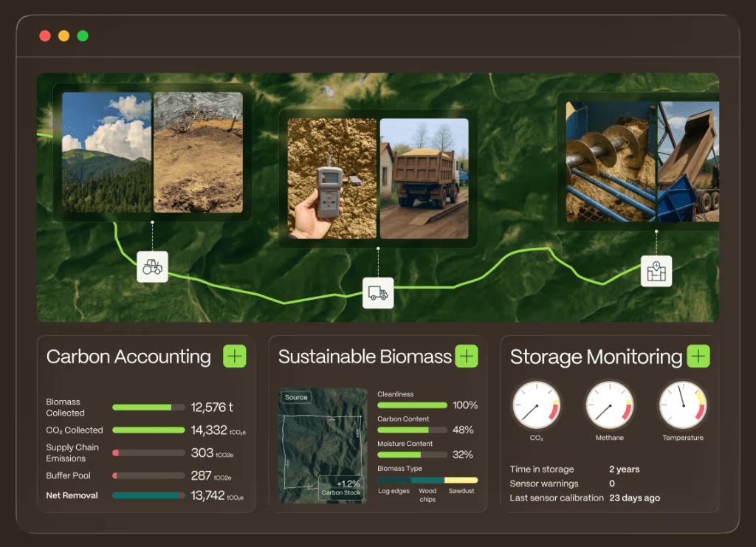Viewport: 756px width, 547px height.
Task: Click the storage site map pin icon
Action: [656, 271]
